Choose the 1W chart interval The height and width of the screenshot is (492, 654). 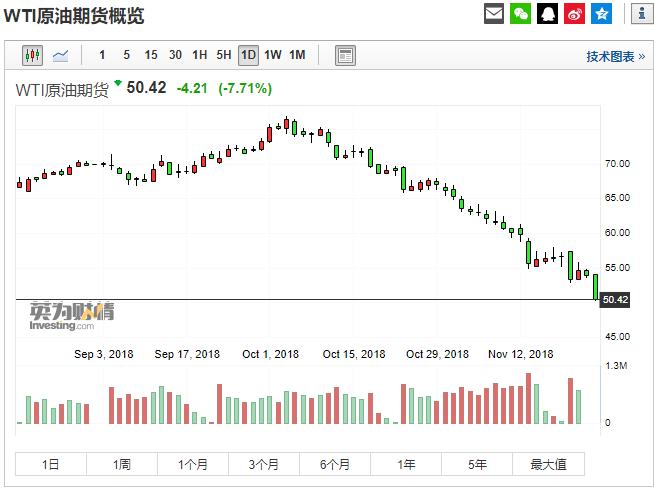pos(273,55)
